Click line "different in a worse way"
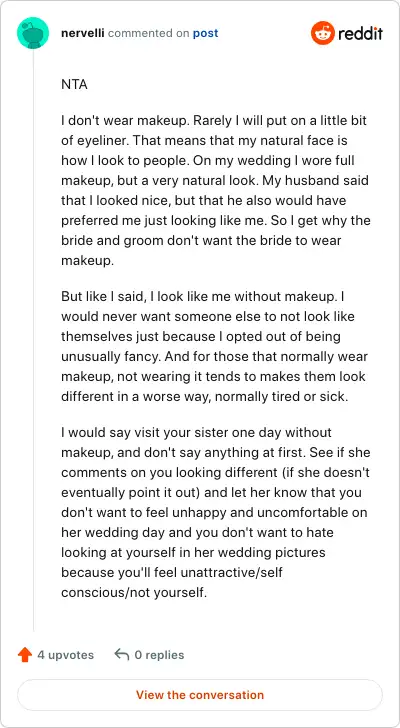Screen dimensions: 400x728 206,396
